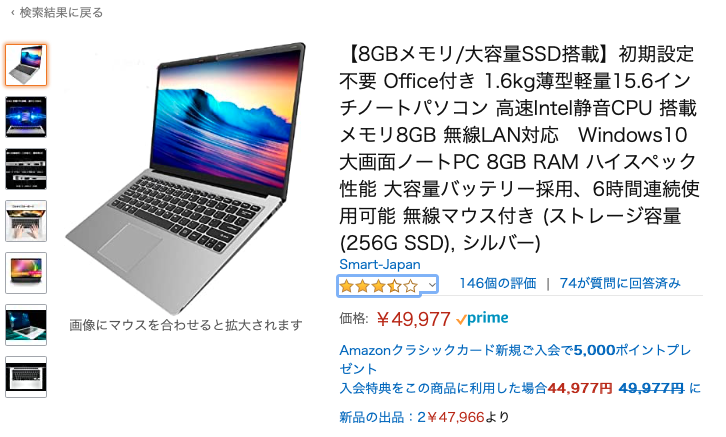Screen dimensions: 726x437
Task: Open the Smart-Japan brand link
Action: 380,264
